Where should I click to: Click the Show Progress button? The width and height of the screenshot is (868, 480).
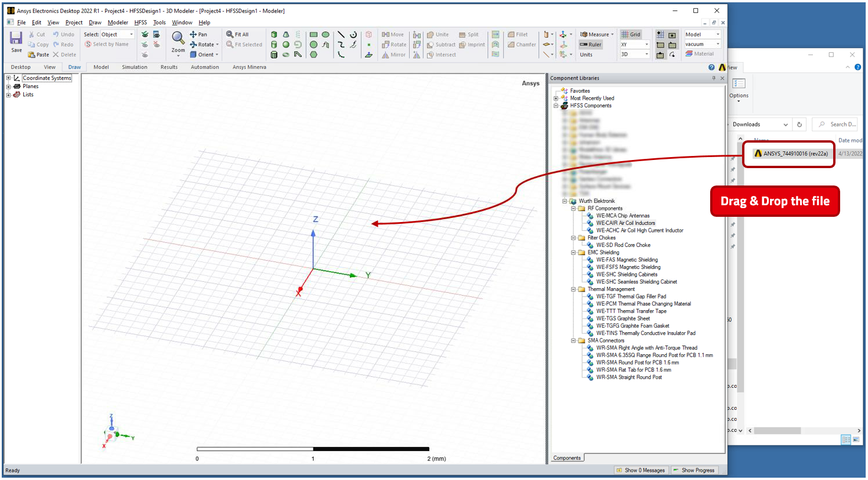coord(695,470)
